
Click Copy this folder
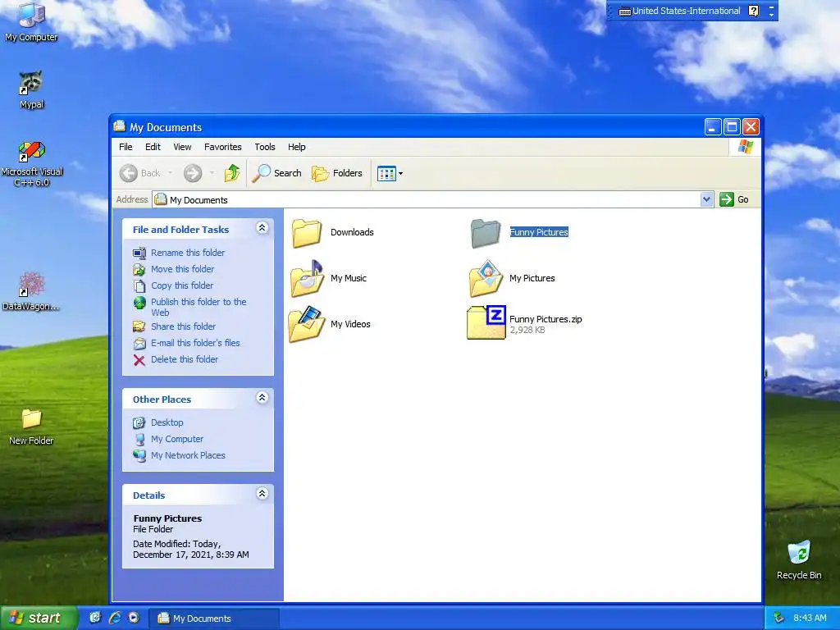click(x=182, y=285)
